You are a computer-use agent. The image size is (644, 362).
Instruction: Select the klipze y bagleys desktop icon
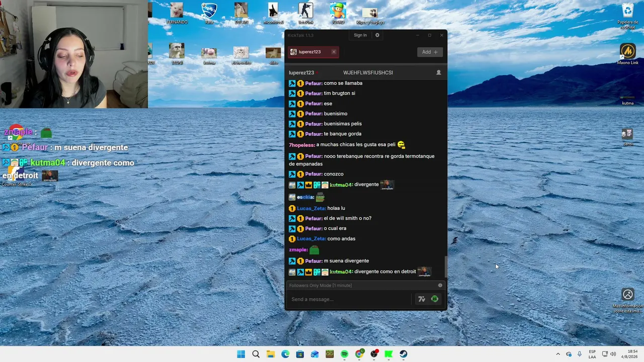coord(370,15)
